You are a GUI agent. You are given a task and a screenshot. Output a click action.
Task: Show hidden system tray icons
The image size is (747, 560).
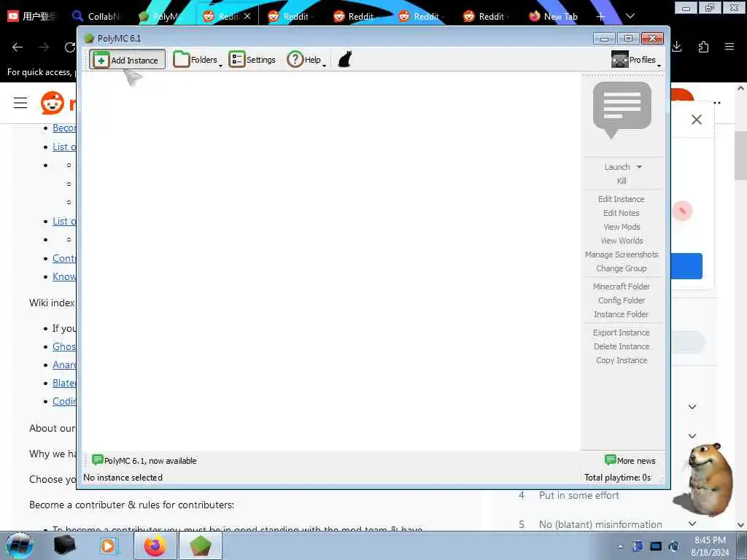coord(620,547)
